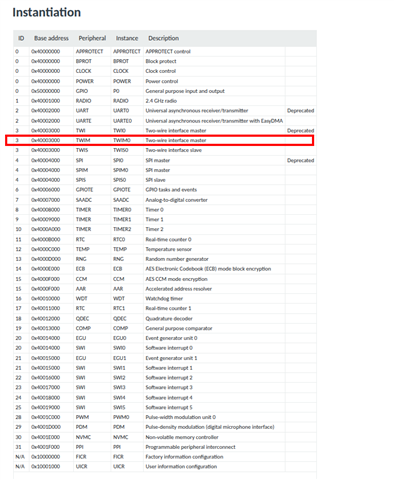This screenshot has width=394, height=480.
Task: Select the 'Description' column header
Action: pyautogui.click(x=164, y=38)
